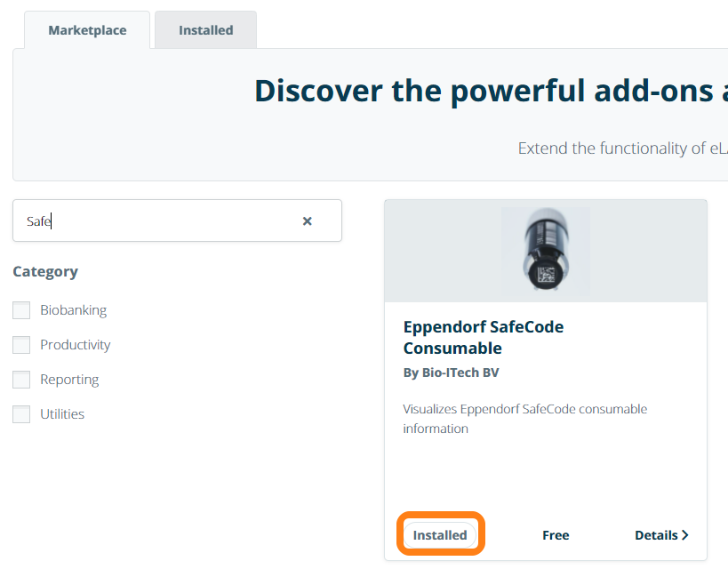Clear the search field with the X icon
Viewport: 728px width, 585px height.
coord(307,221)
